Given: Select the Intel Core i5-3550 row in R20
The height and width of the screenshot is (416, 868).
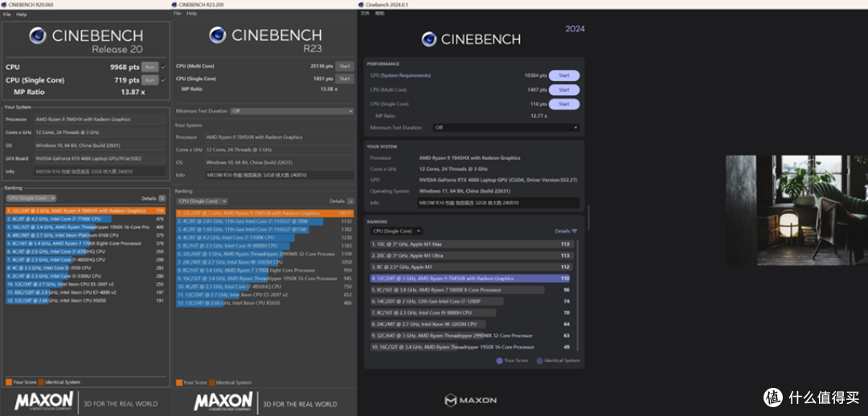Looking at the screenshot, I should 86,267.
